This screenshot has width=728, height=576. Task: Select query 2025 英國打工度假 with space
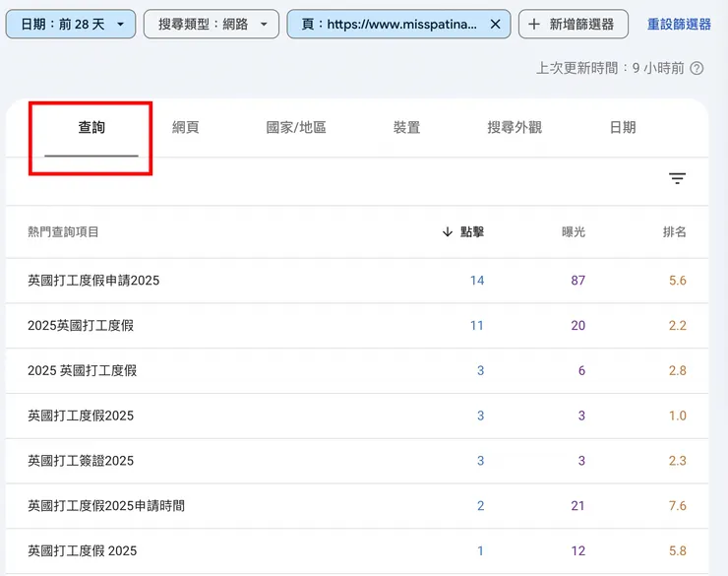click(x=83, y=370)
